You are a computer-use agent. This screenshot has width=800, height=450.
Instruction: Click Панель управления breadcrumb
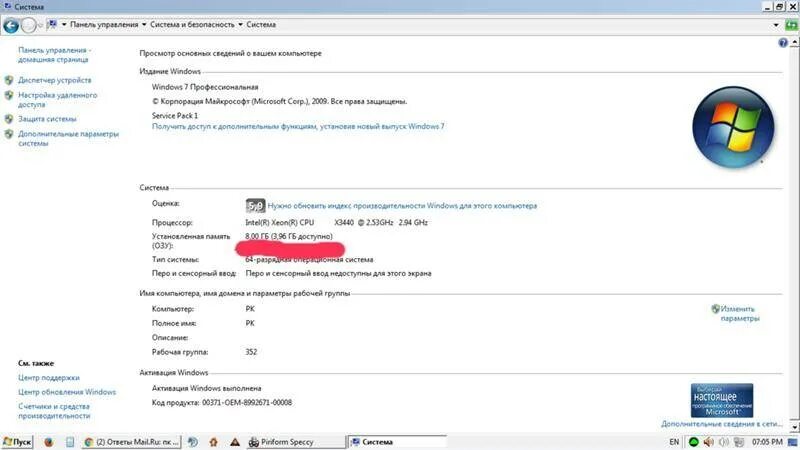tap(104, 24)
